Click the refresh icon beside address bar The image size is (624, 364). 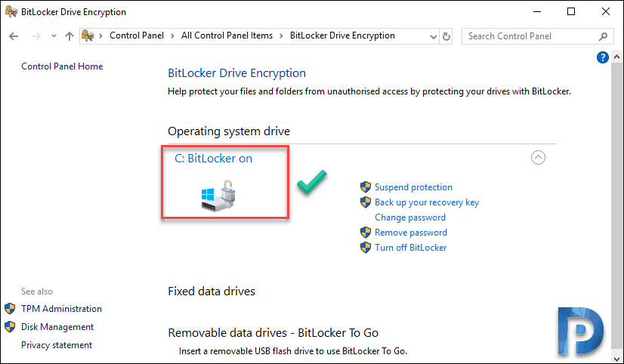tap(446, 36)
